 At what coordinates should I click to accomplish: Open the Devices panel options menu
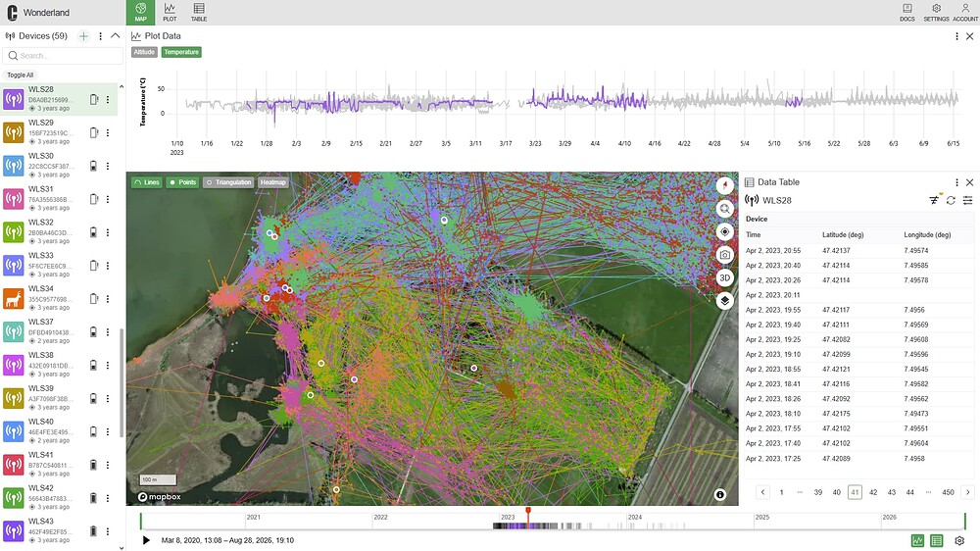coord(100,36)
